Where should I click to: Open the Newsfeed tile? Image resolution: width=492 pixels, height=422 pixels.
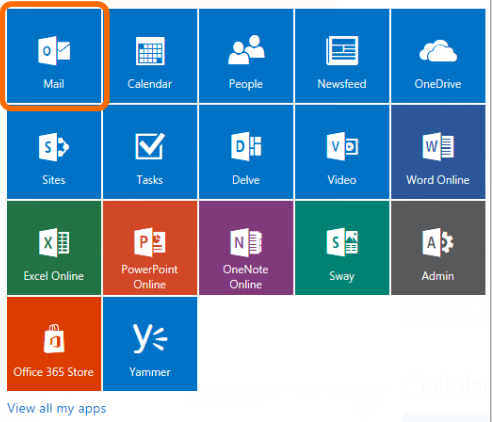tap(342, 56)
